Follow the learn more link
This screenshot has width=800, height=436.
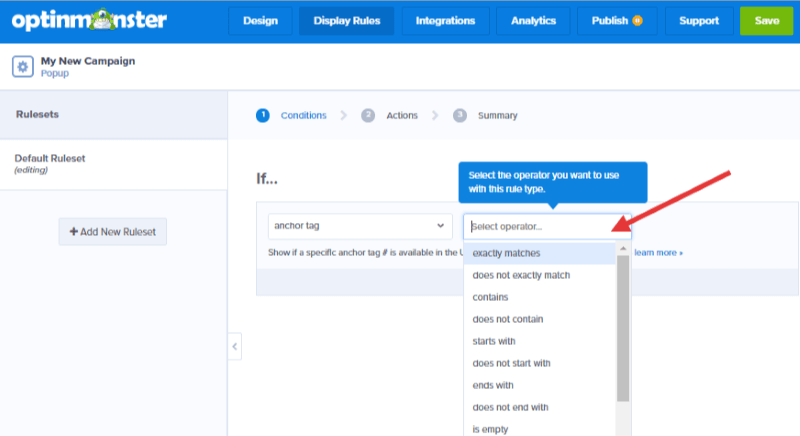[658, 252]
